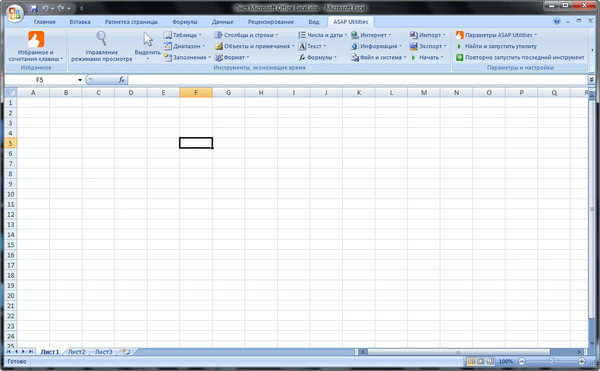Open the Формат menu in ASAP ribbon

click(x=232, y=57)
